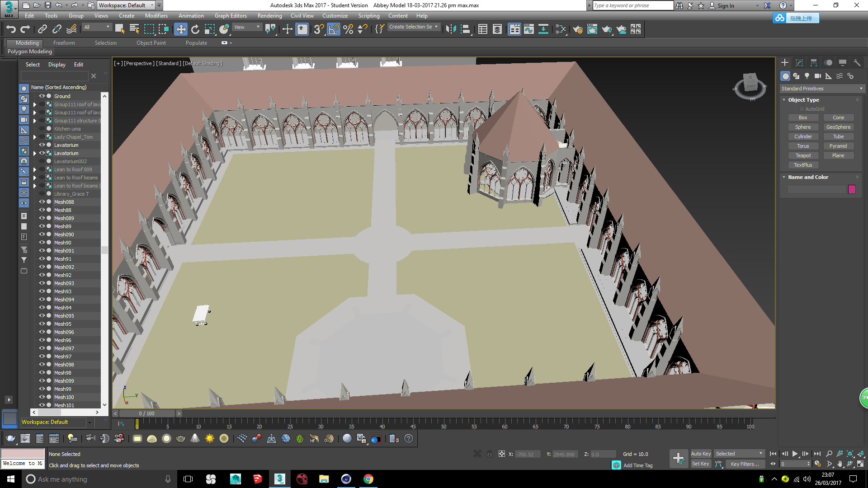868x488 pixels.
Task: Select the Lights category icon
Action: pyautogui.click(x=807, y=76)
